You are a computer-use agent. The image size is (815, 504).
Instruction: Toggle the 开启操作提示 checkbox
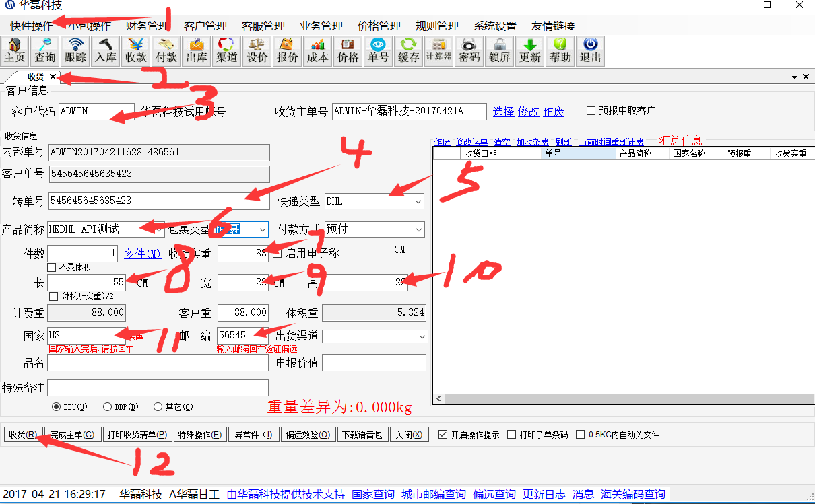pos(443,435)
